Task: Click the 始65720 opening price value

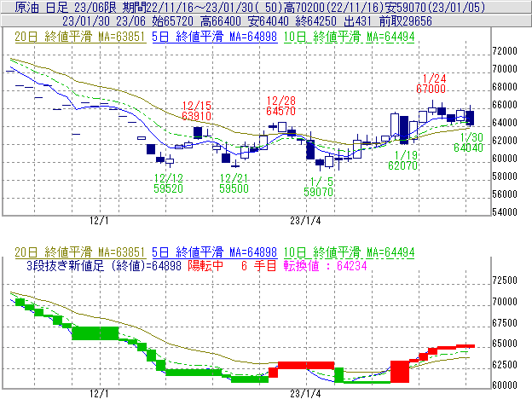Action: point(173,21)
